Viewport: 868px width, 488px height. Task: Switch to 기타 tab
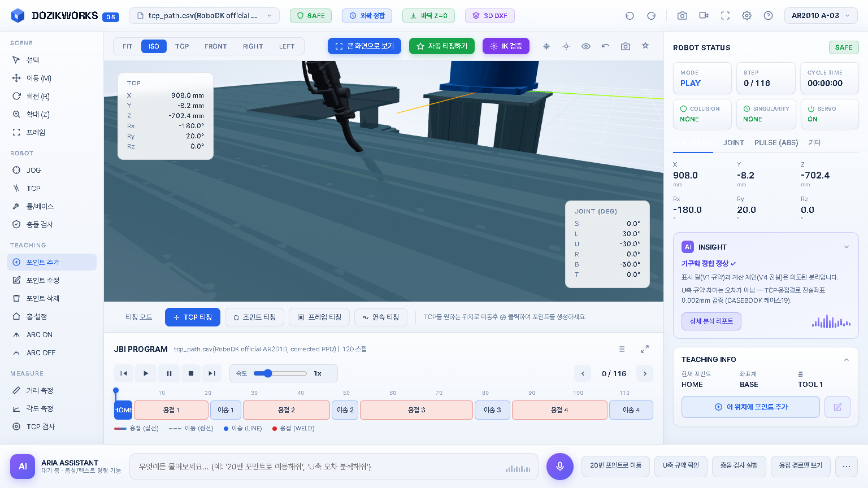[815, 143]
